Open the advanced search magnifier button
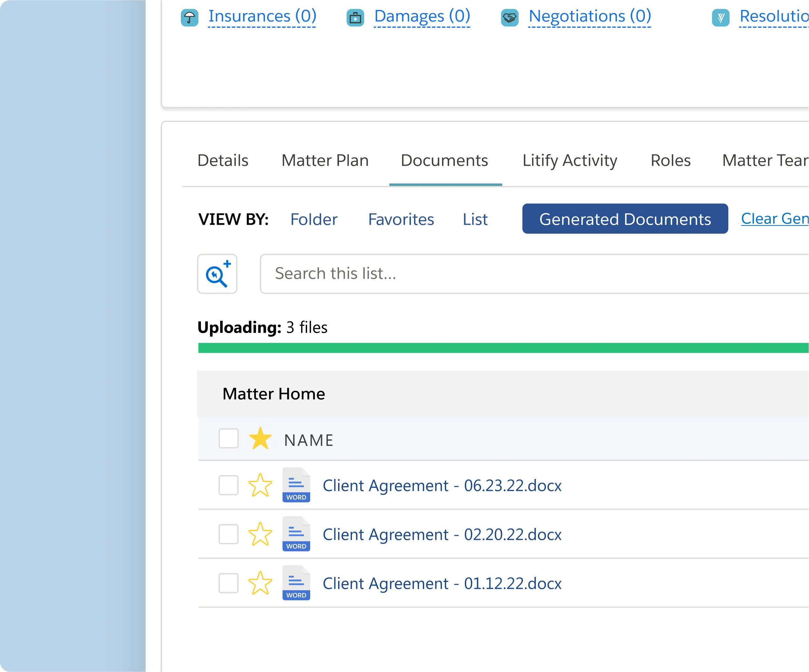The image size is (809, 672). point(217,274)
